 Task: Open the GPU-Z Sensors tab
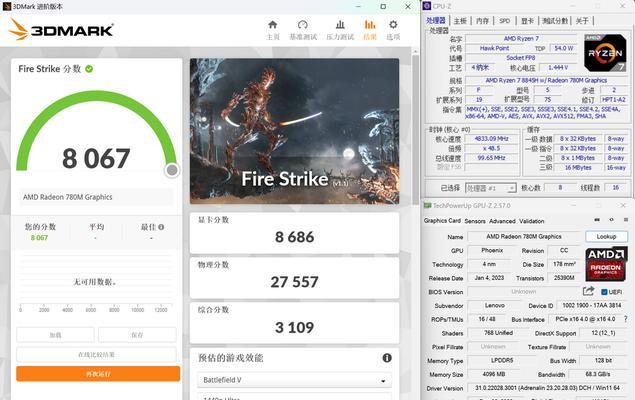coord(475,221)
